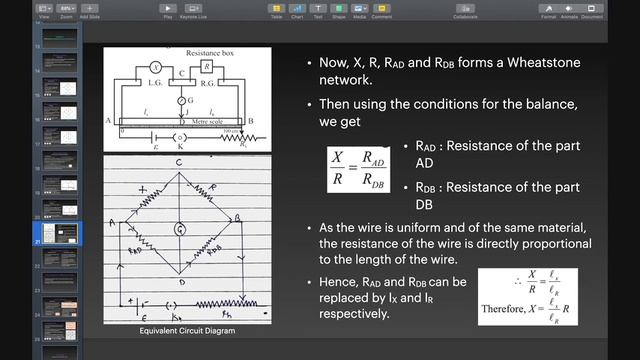Image resolution: width=640 pixels, height=360 pixels.
Task: Open the Media dropdown
Action: pyautogui.click(x=359, y=9)
